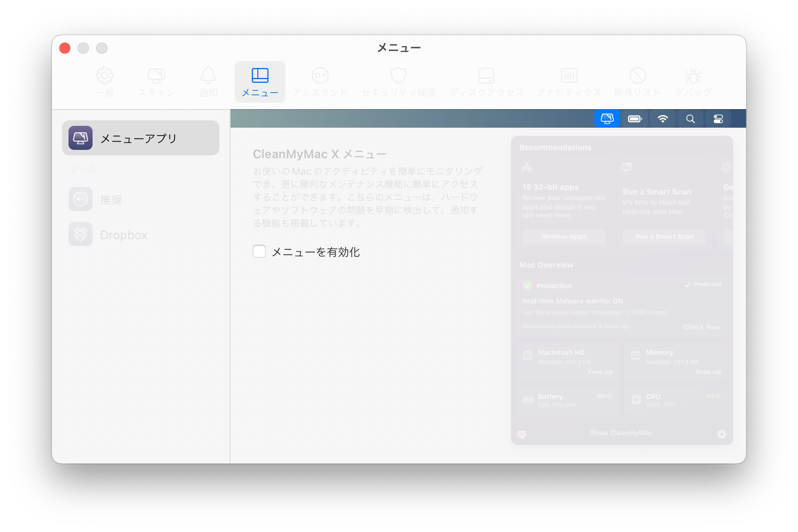Image resolution: width=798 pixels, height=532 pixels.
Task: Click Check Now in Protection section
Action: [x=702, y=327]
